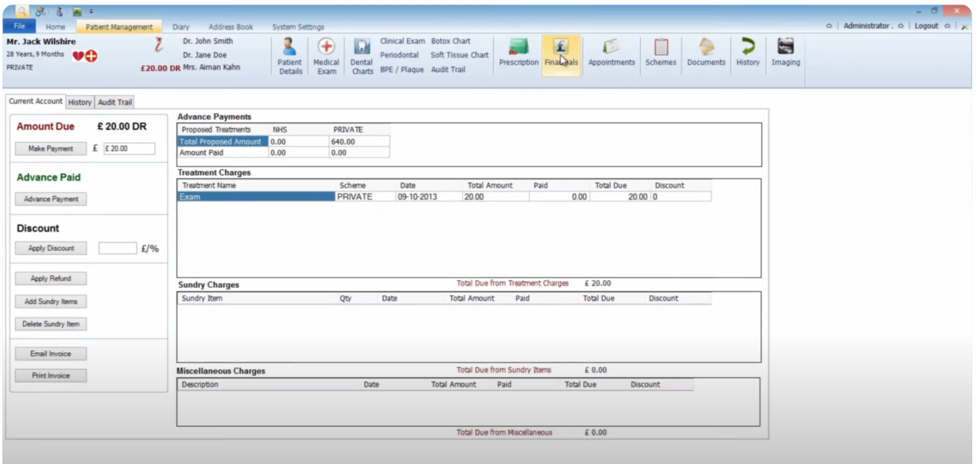Switch to the financial History tab
This screenshot has height=464, width=980.
pos(80,102)
